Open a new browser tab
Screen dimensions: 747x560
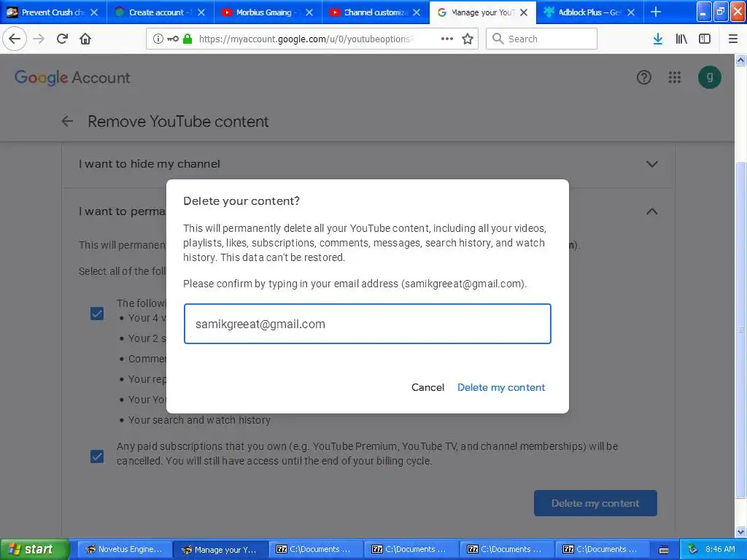tap(656, 12)
